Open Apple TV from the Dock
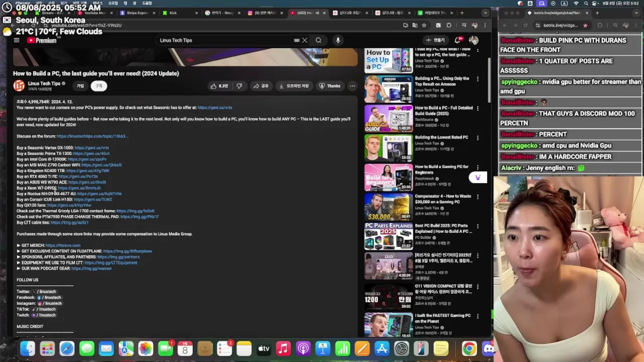Image resolution: width=644 pixels, height=362 pixels. click(x=264, y=348)
